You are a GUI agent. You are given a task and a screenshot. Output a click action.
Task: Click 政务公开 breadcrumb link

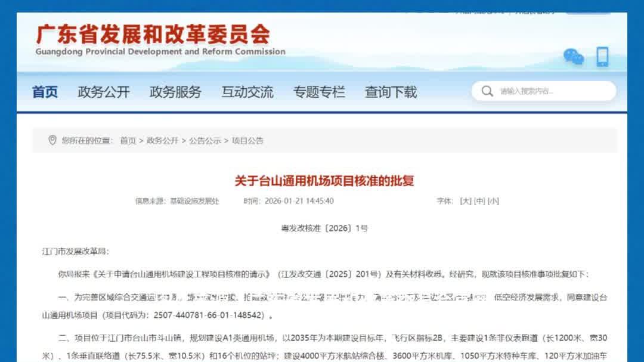click(x=162, y=141)
